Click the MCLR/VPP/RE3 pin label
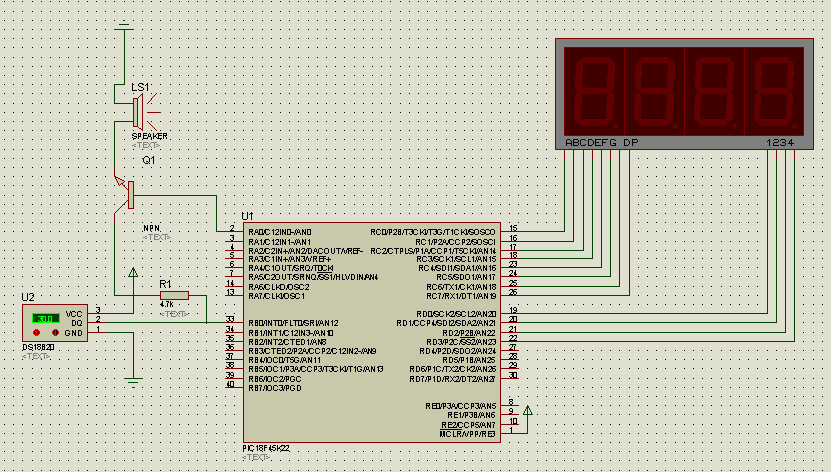Screen dimensions: 831x472 click(467, 434)
